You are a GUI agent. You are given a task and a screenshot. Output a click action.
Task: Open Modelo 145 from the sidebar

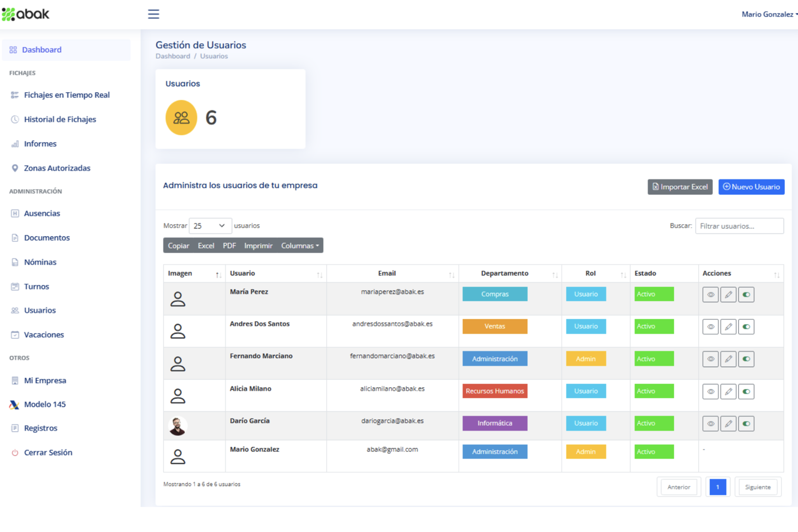click(45, 404)
